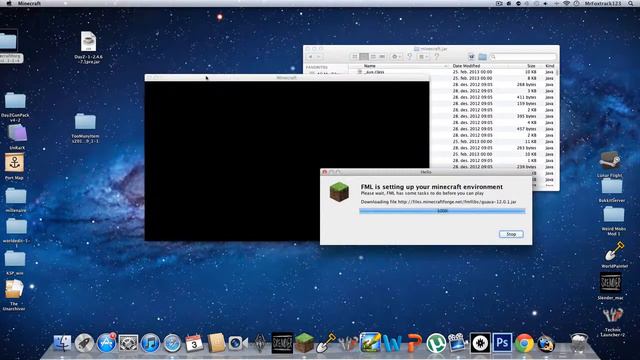
Task: Open the MrFoxtrack123 user menu
Action: click(x=602, y=3)
